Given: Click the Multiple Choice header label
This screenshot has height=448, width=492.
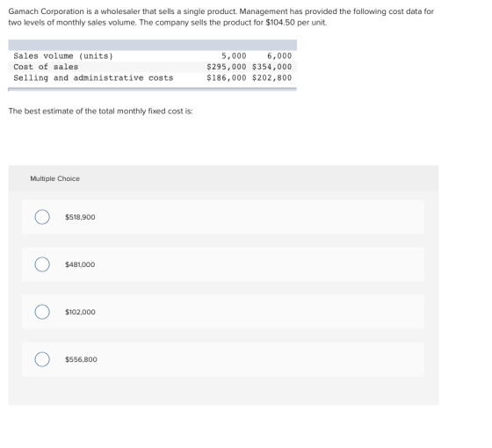Looking at the screenshot, I should [54, 178].
